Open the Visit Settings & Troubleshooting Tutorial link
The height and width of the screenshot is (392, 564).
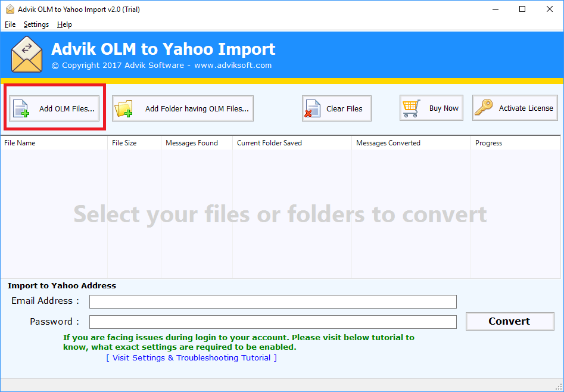click(x=191, y=358)
